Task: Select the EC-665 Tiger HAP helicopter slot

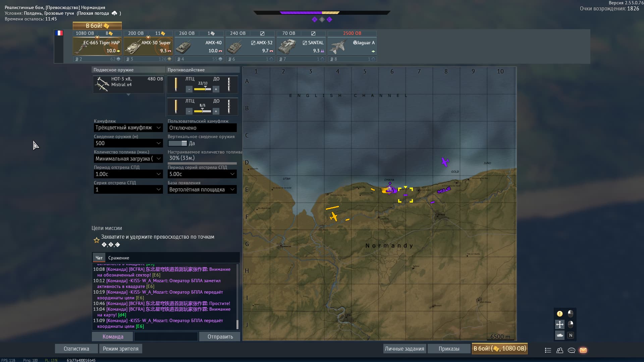Action: coord(97,46)
